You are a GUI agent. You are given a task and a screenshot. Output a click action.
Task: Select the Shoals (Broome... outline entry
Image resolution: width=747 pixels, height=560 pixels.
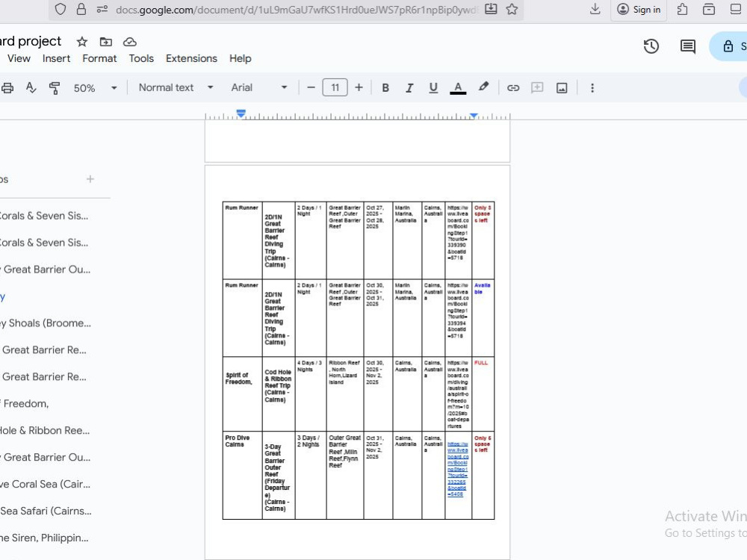click(x=46, y=323)
